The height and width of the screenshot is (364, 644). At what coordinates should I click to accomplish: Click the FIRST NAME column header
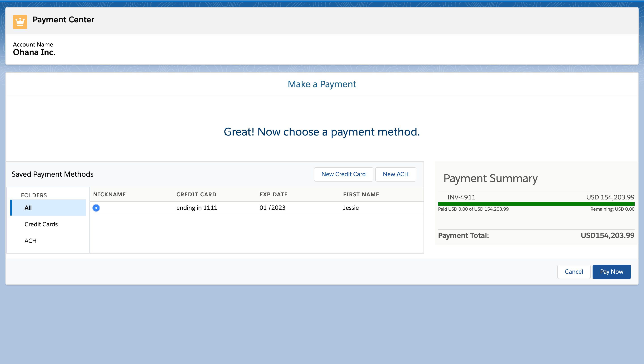(x=361, y=195)
